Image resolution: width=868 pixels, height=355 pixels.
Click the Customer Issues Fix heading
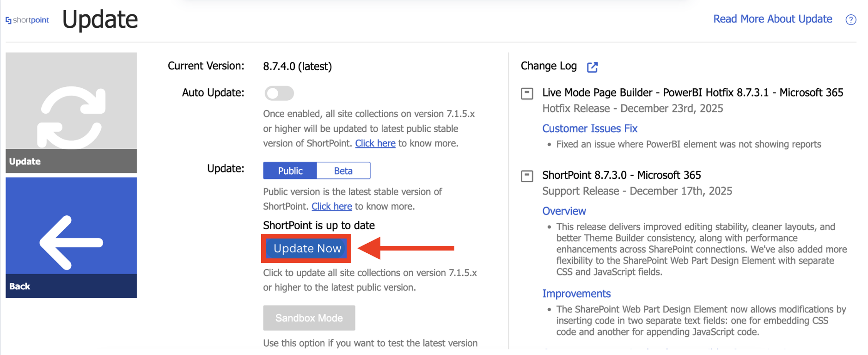click(590, 129)
